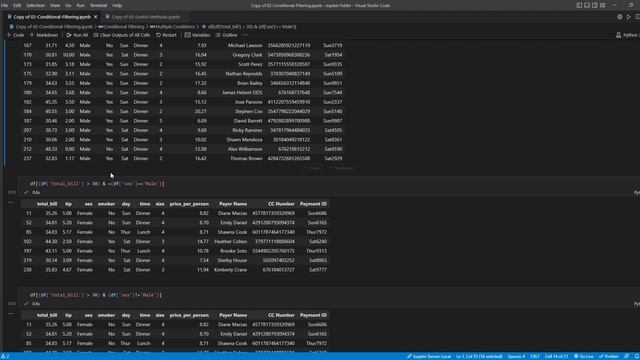
Task: Click Multiple Conditions breadcrumb segment
Action: [172, 27]
